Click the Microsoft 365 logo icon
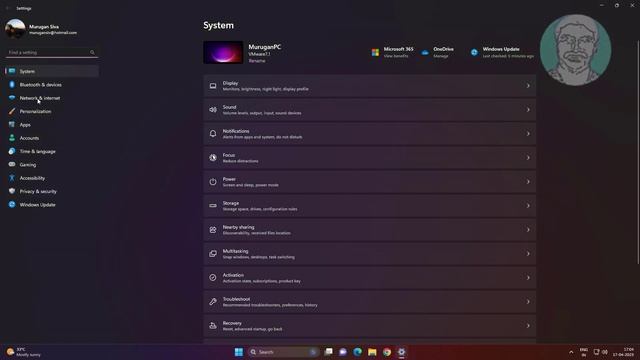640x360 pixels. 375,52
